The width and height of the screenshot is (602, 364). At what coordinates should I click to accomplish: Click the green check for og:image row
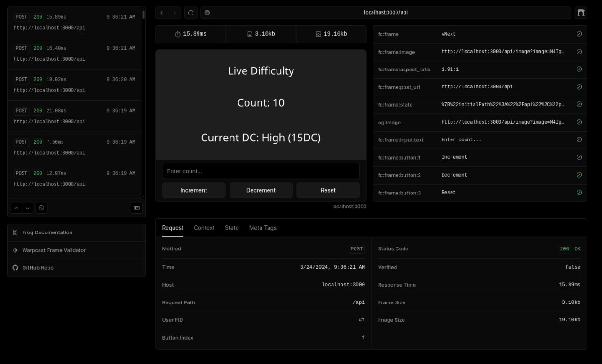tap(579, 122)
